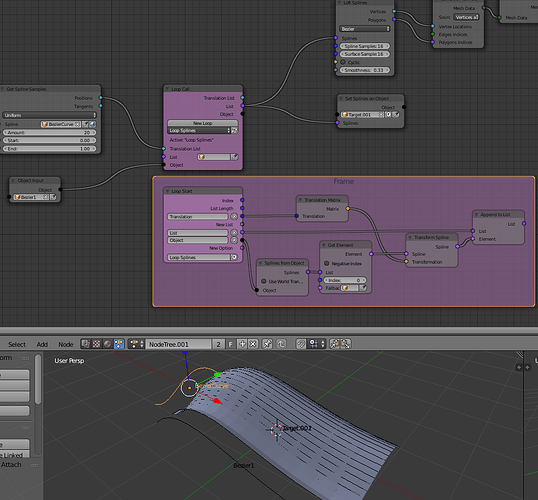538x500 pixels.
Task: Open the Select menu in node editor
Action: (x=17, y=344)
